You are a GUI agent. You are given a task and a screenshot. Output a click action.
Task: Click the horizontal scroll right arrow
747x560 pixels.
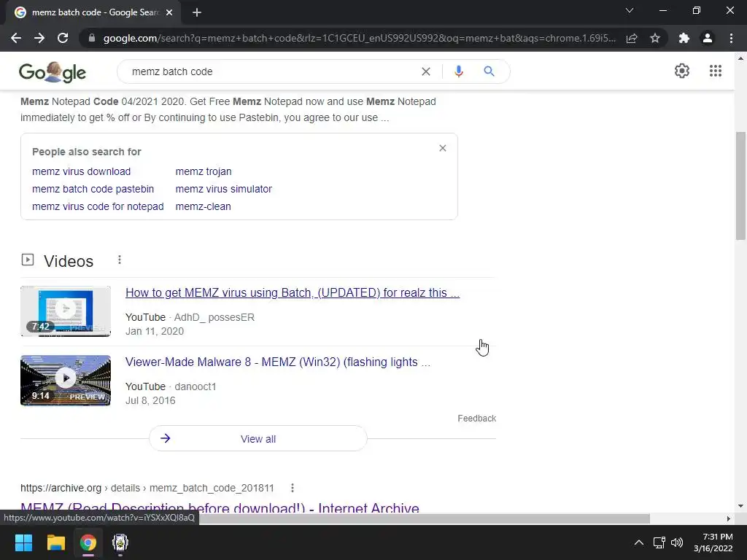point(729,518)
